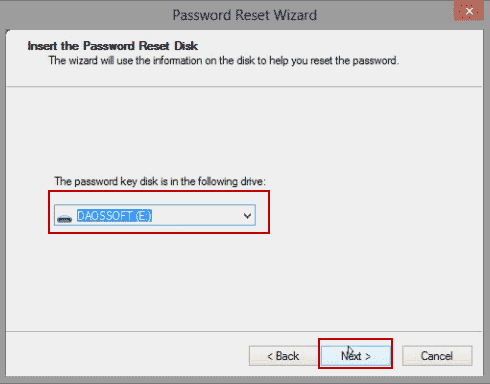Open the password key disk drive combo box

pyautogui.click(x=155, y=215)
